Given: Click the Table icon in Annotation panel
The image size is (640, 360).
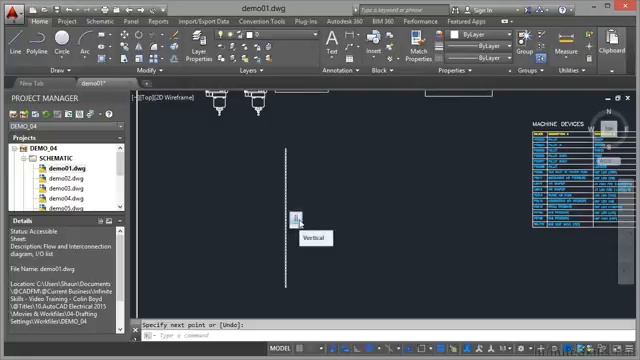Looking at the screenshot, I should tap(349, 59).
